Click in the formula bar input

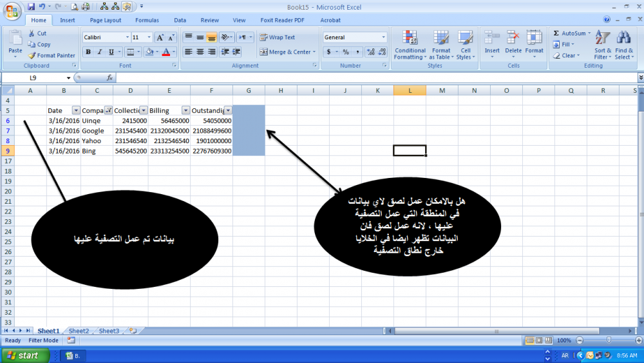376,78
